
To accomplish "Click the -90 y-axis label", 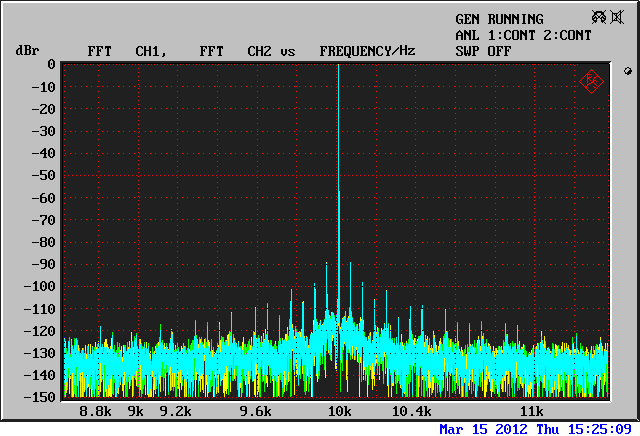I will coord(44,264).
